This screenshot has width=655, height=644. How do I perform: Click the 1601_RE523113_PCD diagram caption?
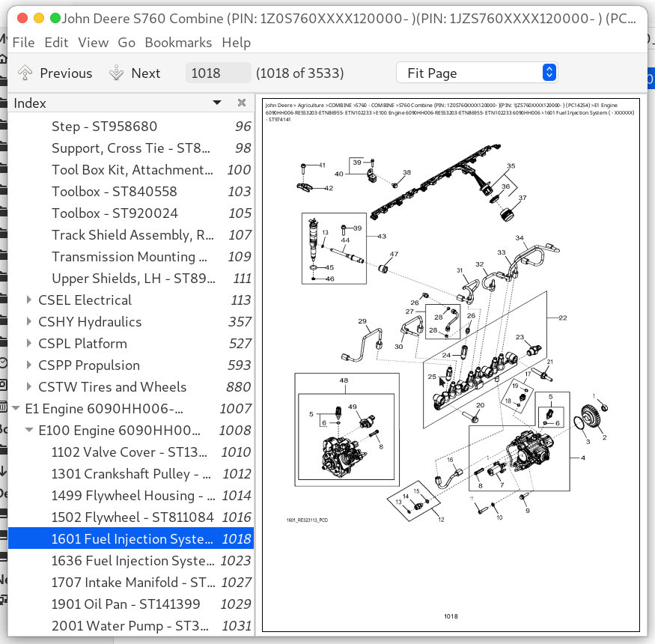307,520
